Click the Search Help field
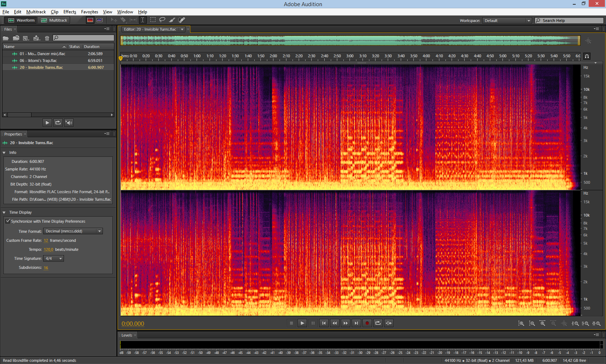 point(569,21)
